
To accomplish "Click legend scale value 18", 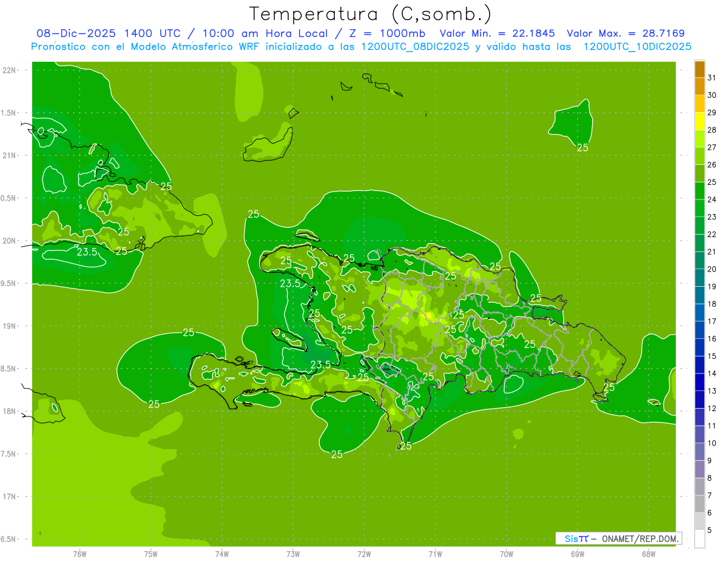I will tap(712, 304).
